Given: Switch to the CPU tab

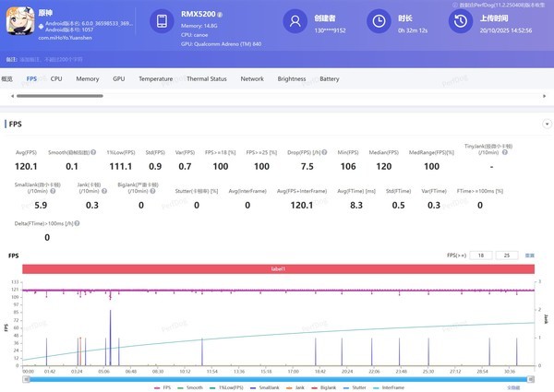Looking at the screenshot, I should tap(56, 79).
